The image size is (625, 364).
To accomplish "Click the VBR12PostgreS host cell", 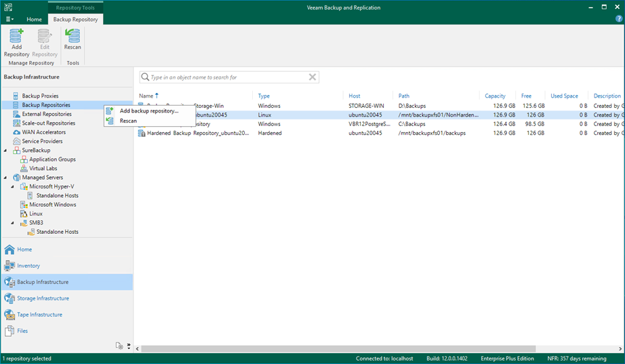I will click(369, 124).
